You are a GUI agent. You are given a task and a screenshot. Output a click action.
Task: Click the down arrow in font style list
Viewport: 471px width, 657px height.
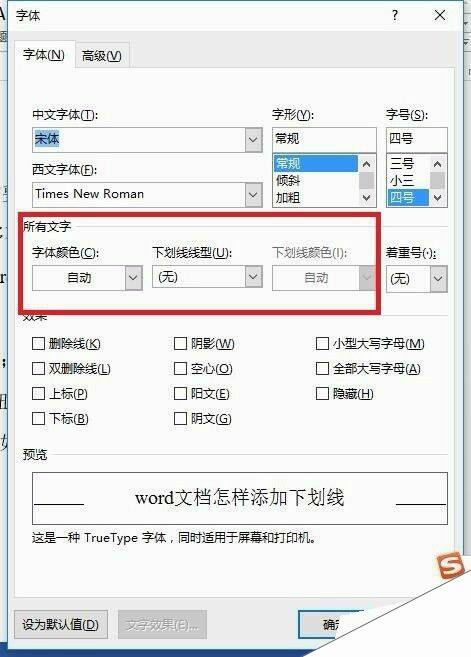366,197
